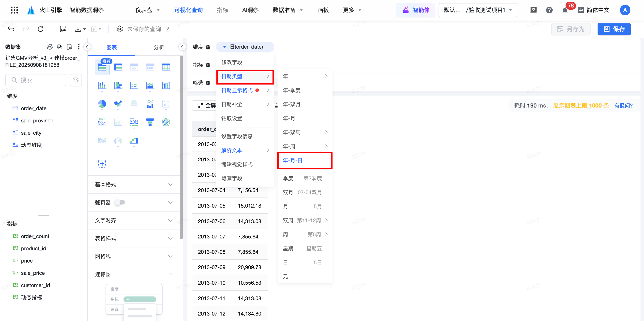The width and height of the screenshot is (644, 321).
Task: Collapse the dataset panel arrow
Action: (x=87, y=47)
